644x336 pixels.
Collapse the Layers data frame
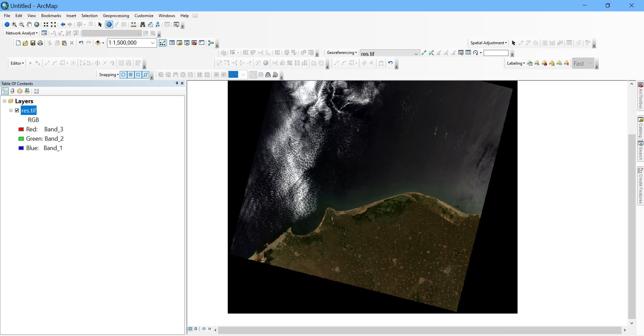coord(4,101)
